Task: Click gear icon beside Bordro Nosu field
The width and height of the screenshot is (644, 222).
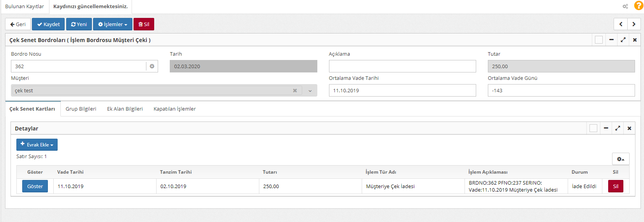Action: 152,66
